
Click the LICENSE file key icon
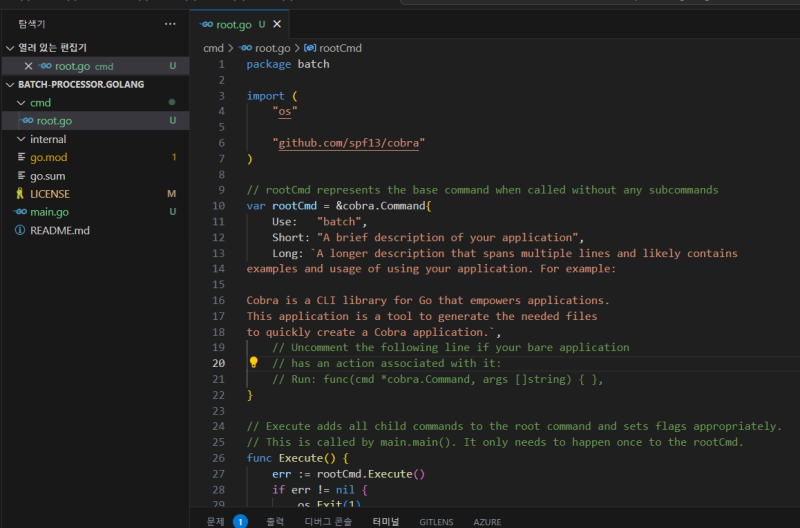coord(20,194)
